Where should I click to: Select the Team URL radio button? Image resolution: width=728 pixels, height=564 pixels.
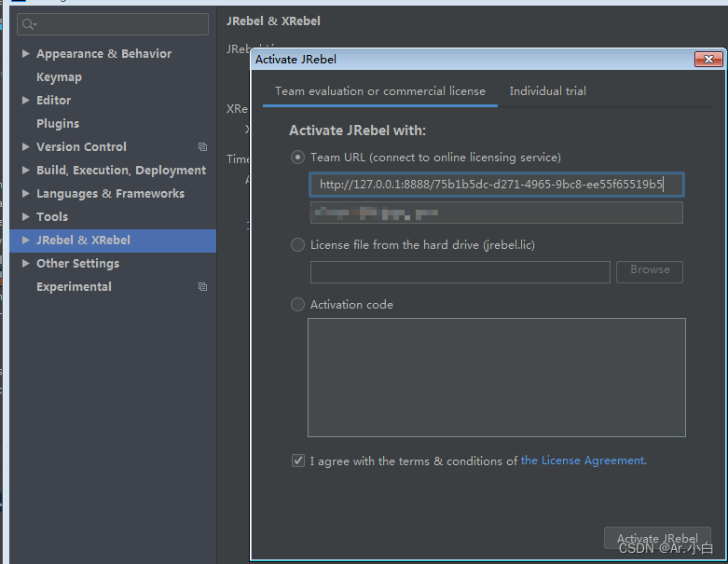[297, 158]
